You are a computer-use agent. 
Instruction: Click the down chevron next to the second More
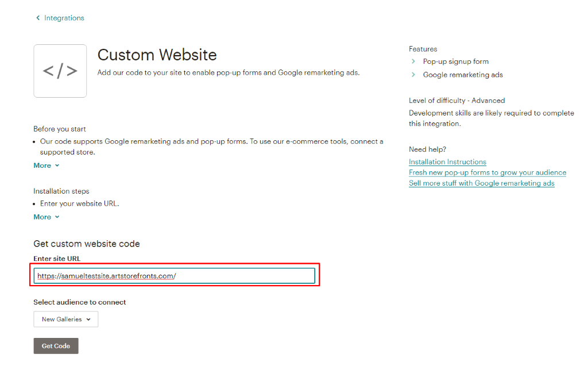pyautogui.click(x=57, y=217)
